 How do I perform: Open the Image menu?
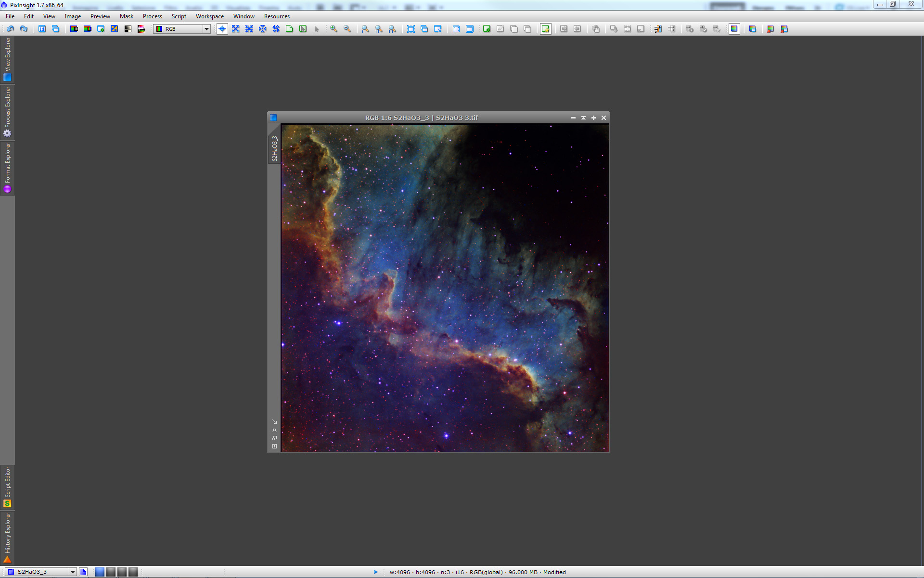click(x=73, y=16)
